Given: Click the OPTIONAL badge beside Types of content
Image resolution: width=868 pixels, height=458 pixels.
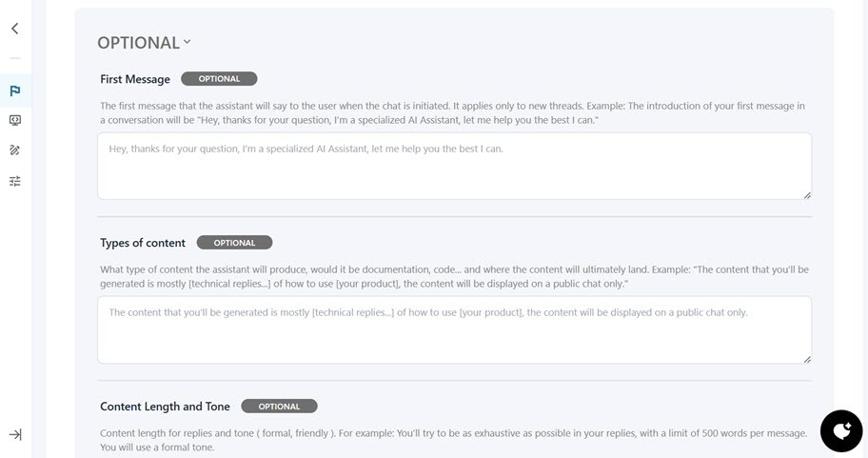Looking at the screenshot, I should pyautogui.click(x=234, y=243).
